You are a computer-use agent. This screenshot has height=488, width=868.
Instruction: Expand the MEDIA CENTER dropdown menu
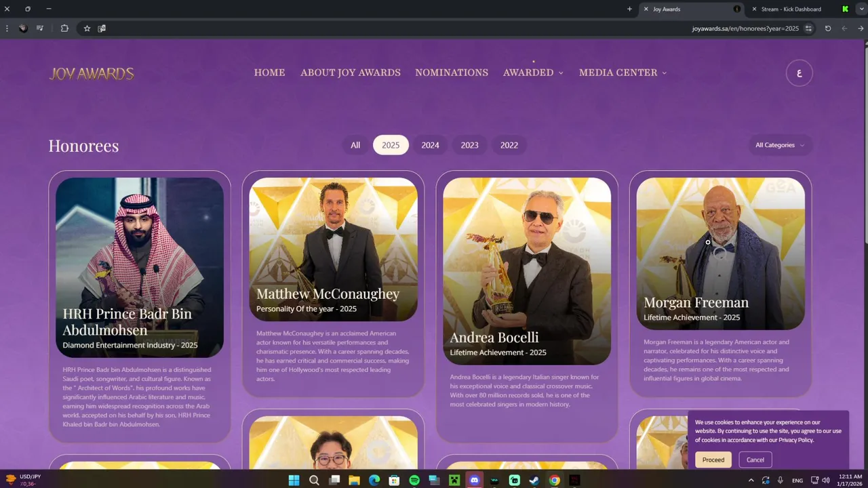pos(623,73)
